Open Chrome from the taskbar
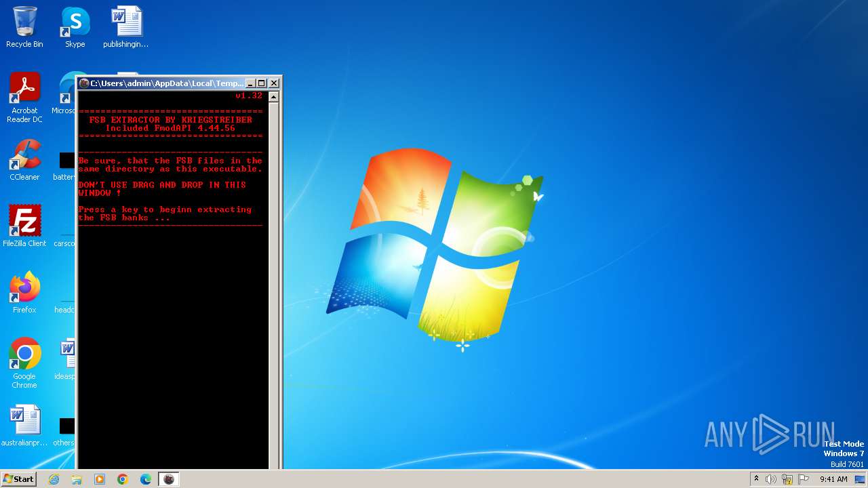868x488 pixels. [x=123, y=479]
